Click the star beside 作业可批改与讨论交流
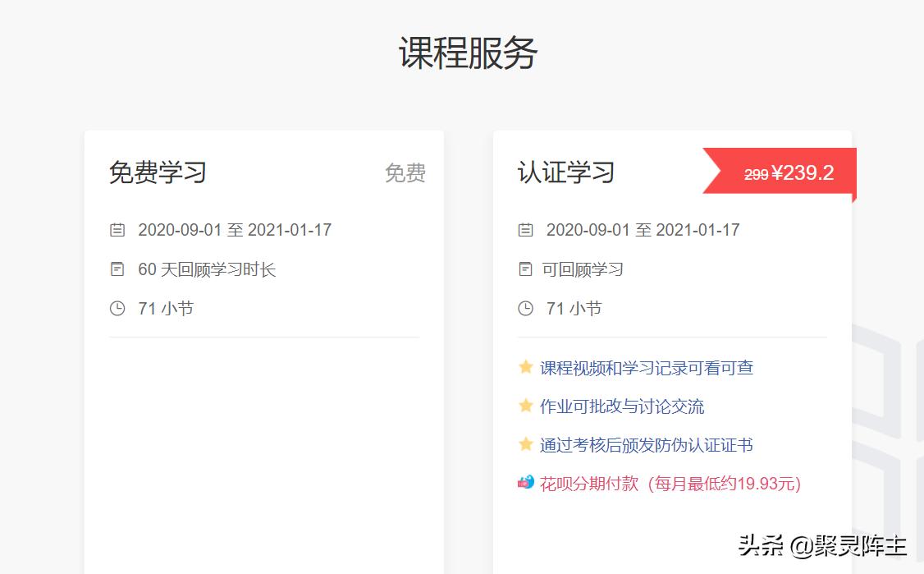The width and height of the screenshot is (924, 574). coord(525,406)
